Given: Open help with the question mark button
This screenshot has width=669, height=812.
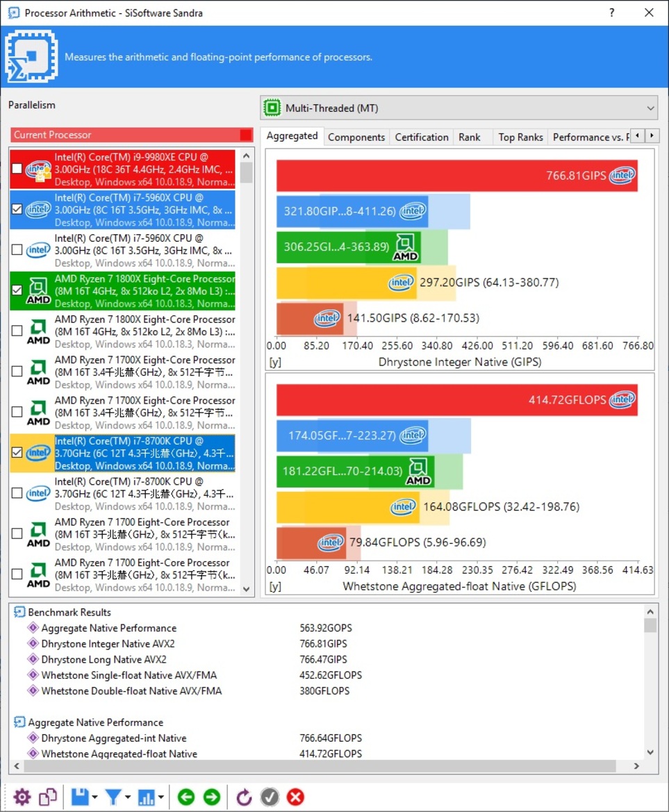Looking at the screenshot, I should point(612,13).
